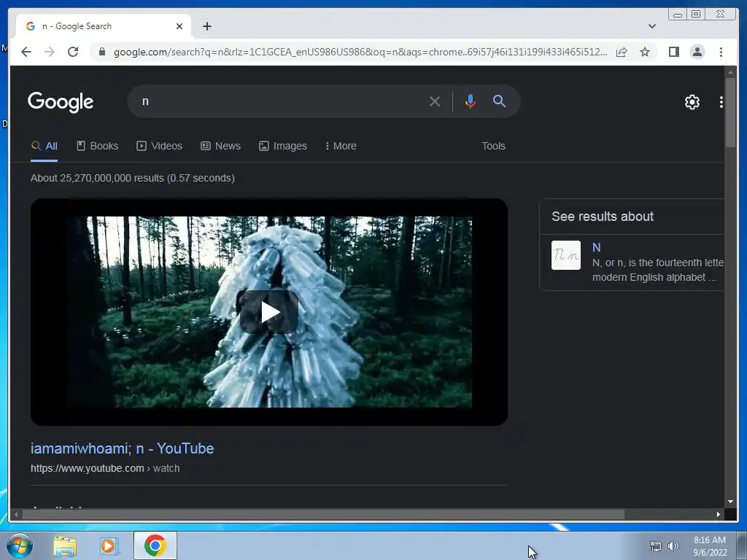Click horizontal scrollbar left arrow
Viewport: 747px width, 560px height.
point(16,514)
